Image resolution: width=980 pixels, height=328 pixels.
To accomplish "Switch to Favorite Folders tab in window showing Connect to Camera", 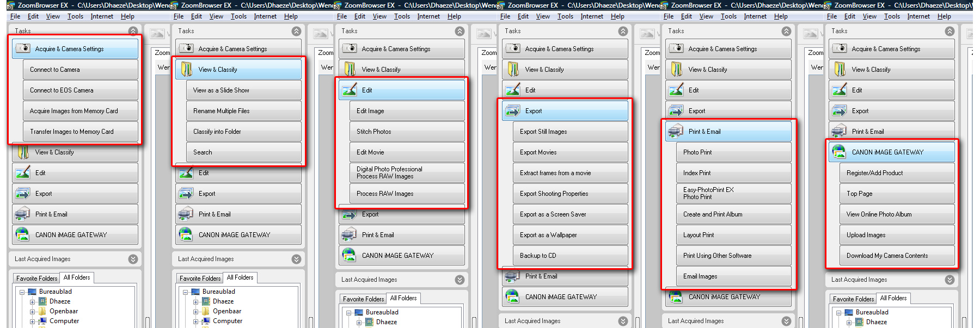I will [36, 278].
